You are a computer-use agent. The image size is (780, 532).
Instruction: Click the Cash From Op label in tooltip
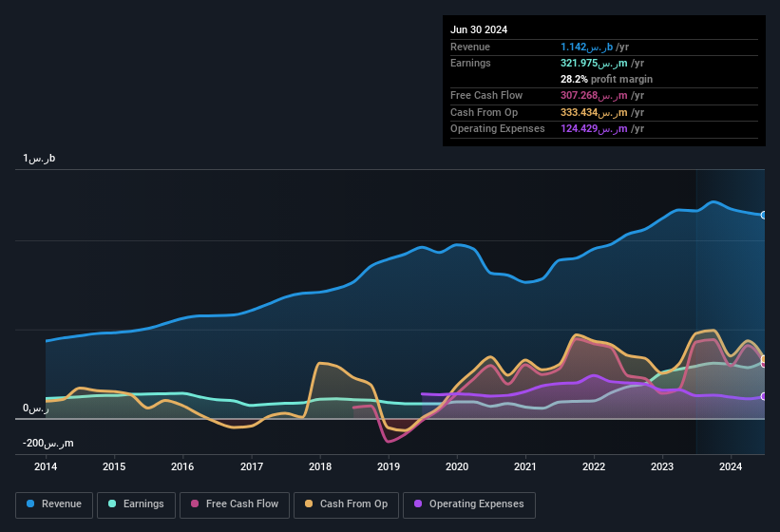[x=484, y=112]
